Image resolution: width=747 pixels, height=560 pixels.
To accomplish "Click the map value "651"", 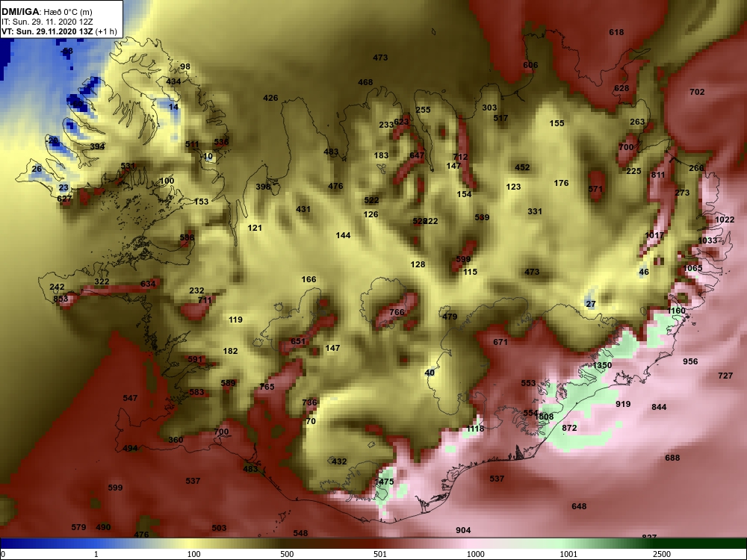I will coord(298,341).
